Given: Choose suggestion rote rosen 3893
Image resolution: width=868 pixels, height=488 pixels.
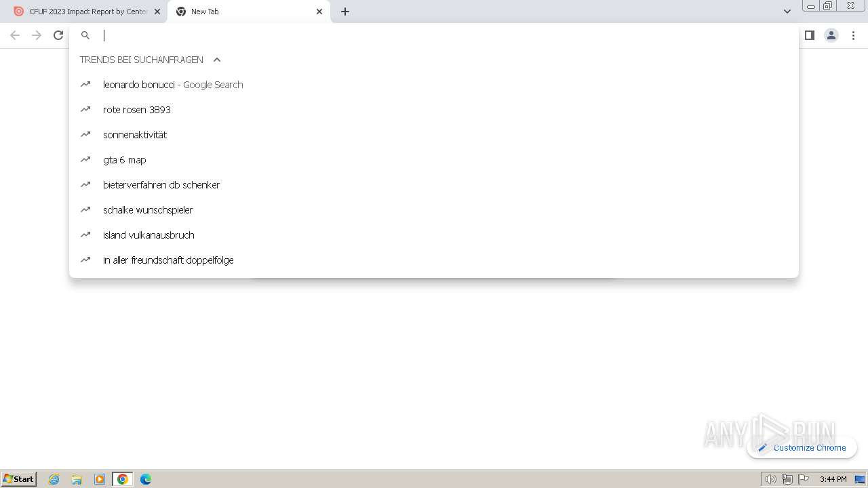Looking at the screenshot, I should 434,110.
